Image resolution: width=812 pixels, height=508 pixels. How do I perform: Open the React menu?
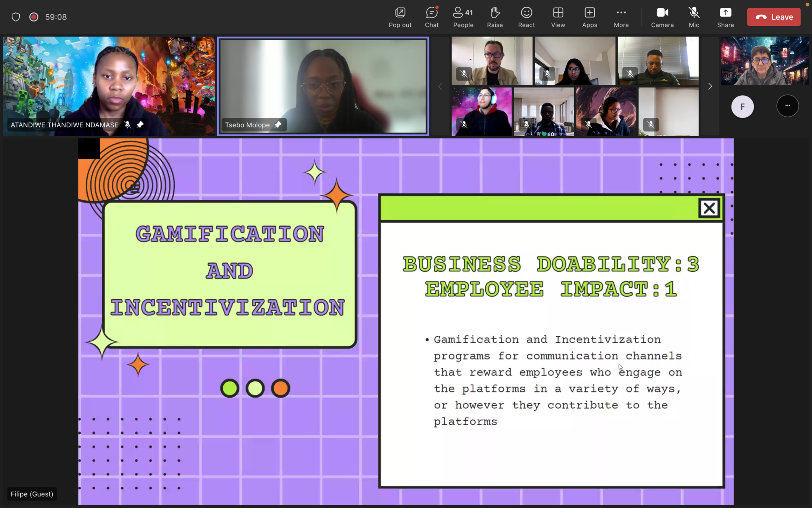tap(526, 17)
